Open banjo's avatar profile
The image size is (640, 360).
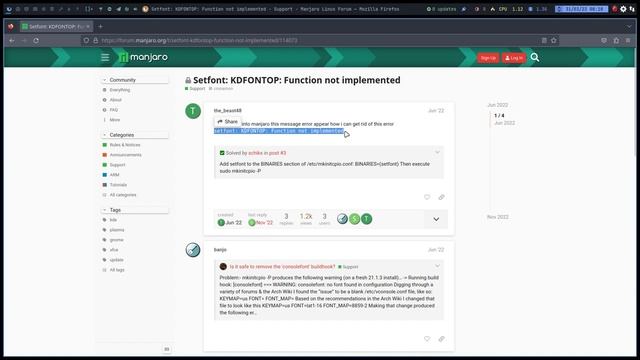click(x=193, y=250)
